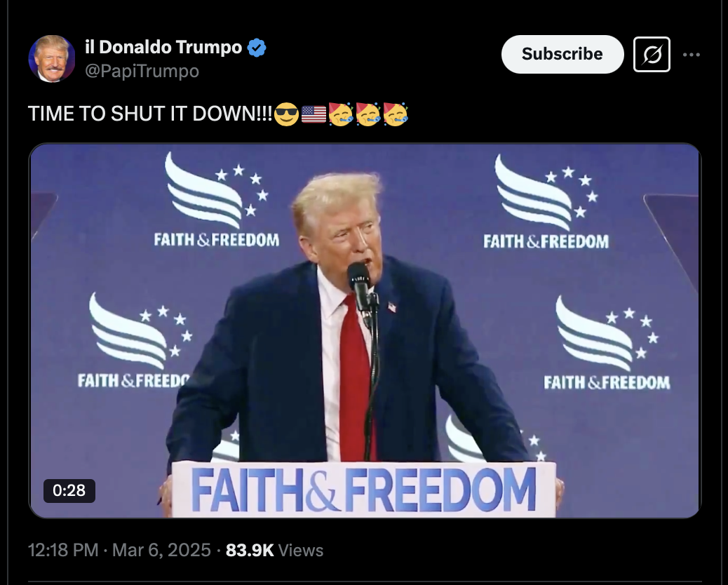Click the @PapiTrumpo handle
This screenshot has width=728, height=585.
click(x=142, y=71)
